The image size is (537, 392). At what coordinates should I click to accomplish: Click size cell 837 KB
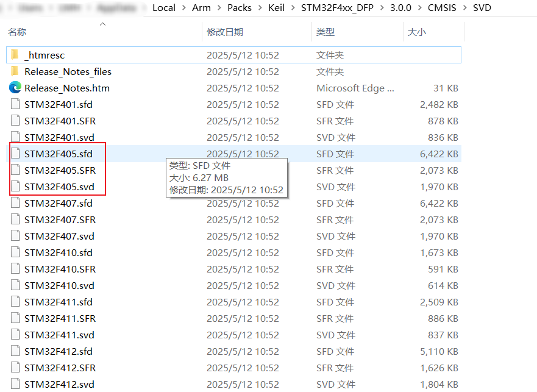click(443, 335)
